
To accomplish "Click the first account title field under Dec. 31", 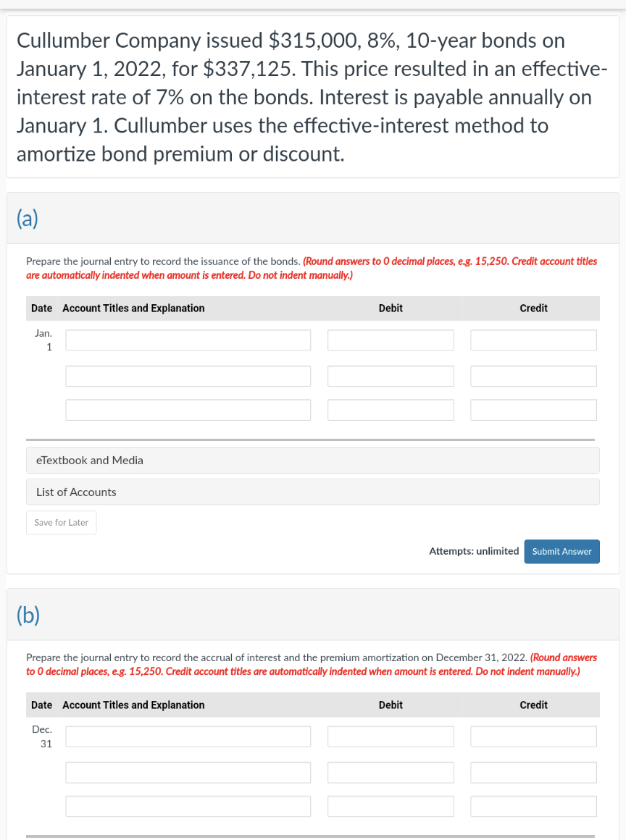I will 188,736.
